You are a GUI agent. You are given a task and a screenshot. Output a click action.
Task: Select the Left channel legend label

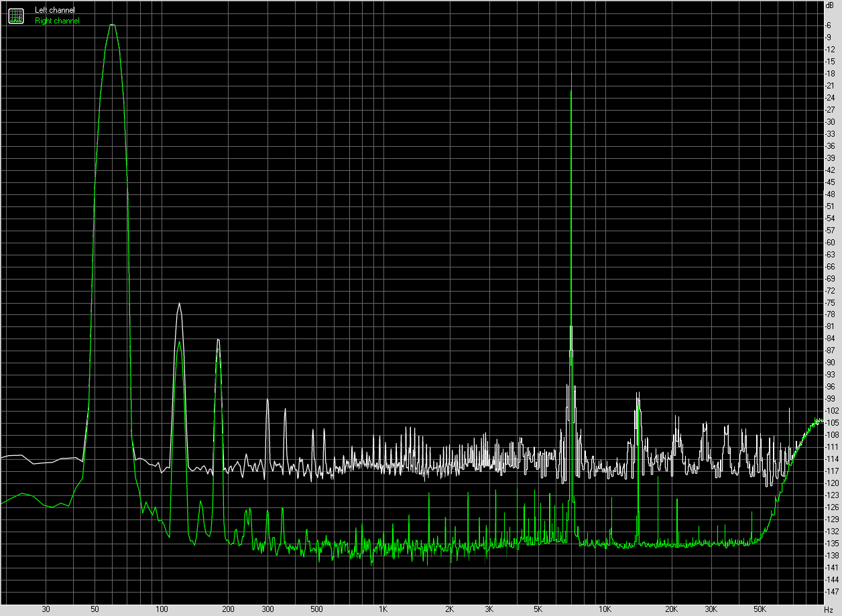pyautogui.click(x=55, y=10)
